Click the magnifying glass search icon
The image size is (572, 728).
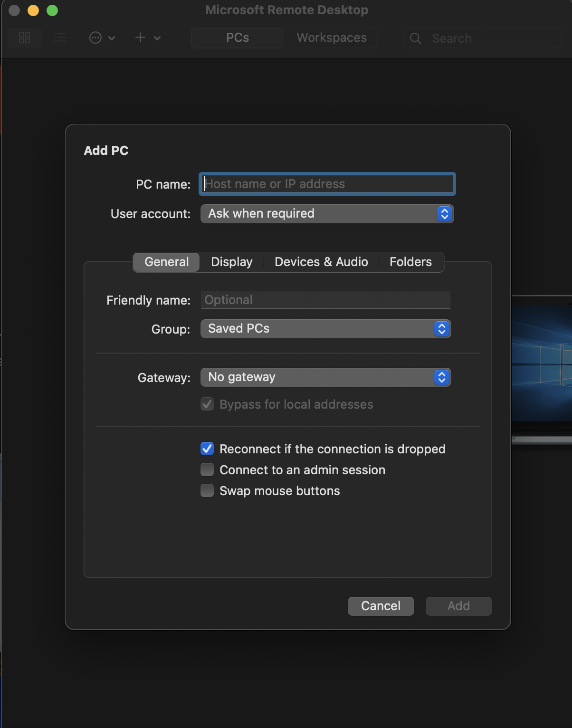click(416, 38)
